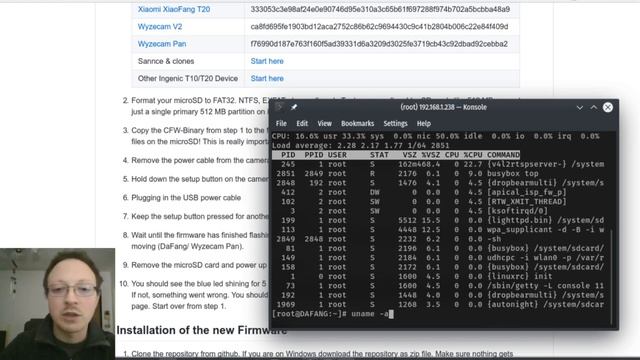
Task: Click the COMMAND column header in top
Action: point(503,155)
